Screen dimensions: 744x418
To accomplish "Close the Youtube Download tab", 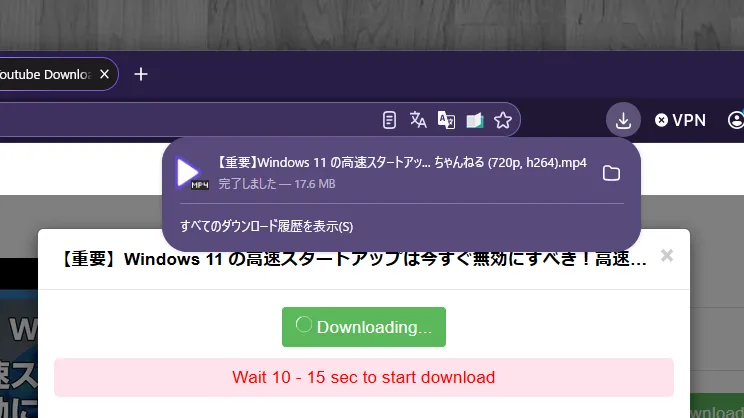I will (x=104, y=74).
